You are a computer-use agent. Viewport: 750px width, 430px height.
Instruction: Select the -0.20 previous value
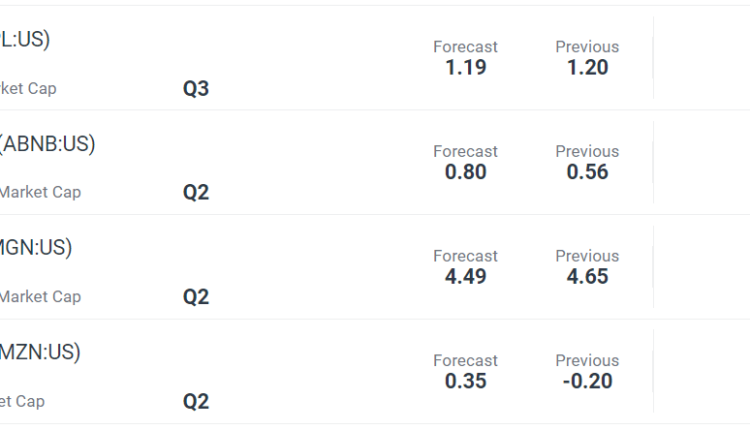[587, 381]
